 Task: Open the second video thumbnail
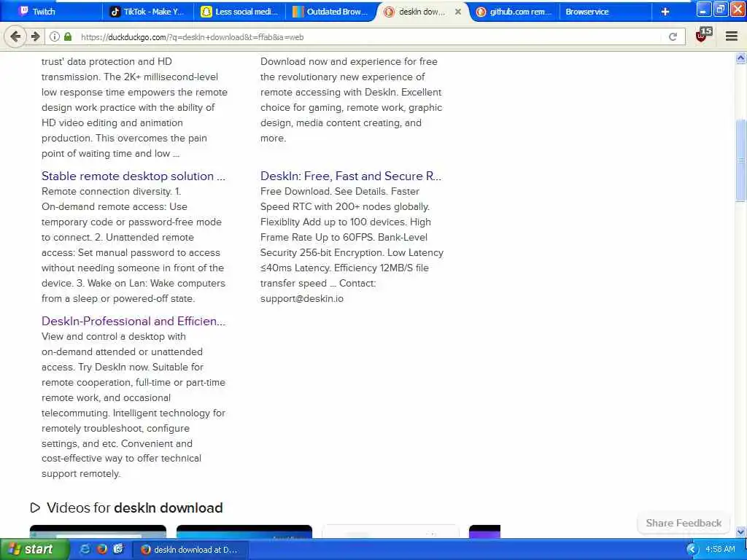coord(244,532)
